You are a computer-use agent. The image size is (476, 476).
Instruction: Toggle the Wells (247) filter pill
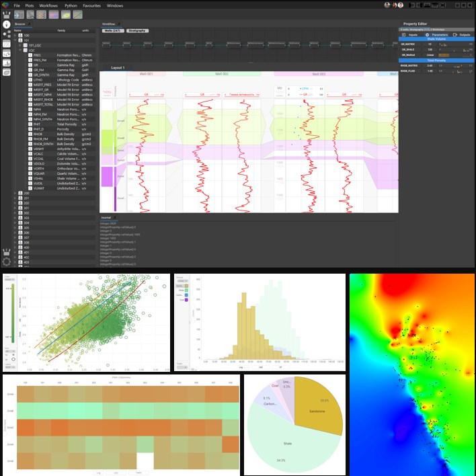[112, 30]
